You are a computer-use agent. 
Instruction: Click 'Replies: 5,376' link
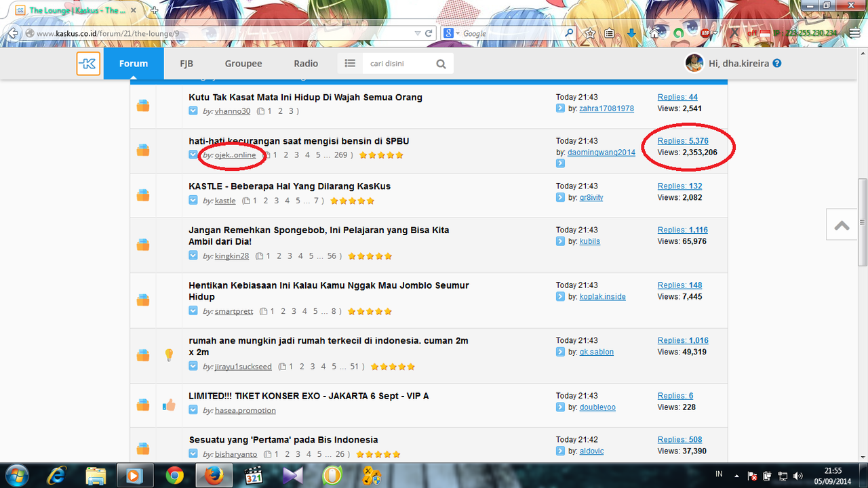coord(683,141)
